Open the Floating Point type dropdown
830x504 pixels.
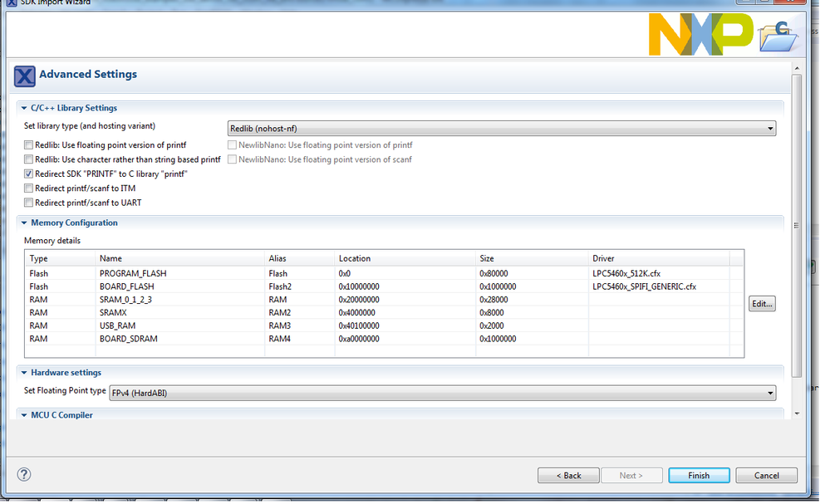click(x=443, y=393)
